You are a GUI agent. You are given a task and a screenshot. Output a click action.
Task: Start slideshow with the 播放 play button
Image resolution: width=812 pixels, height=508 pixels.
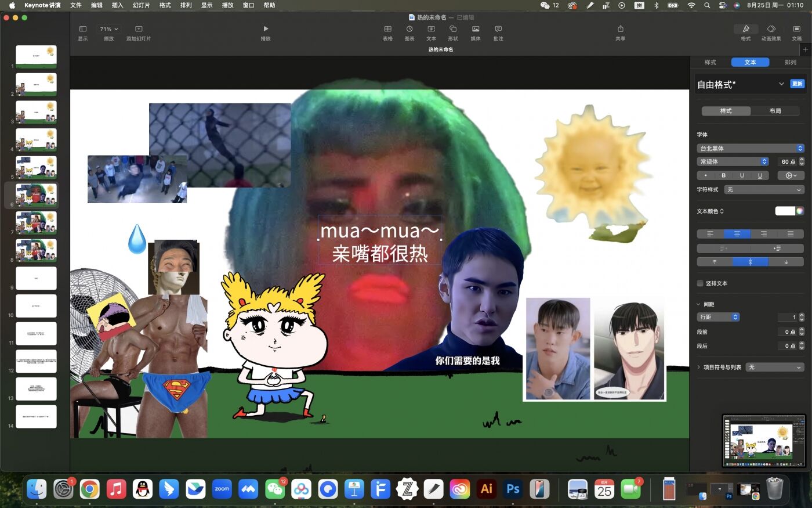266,29
